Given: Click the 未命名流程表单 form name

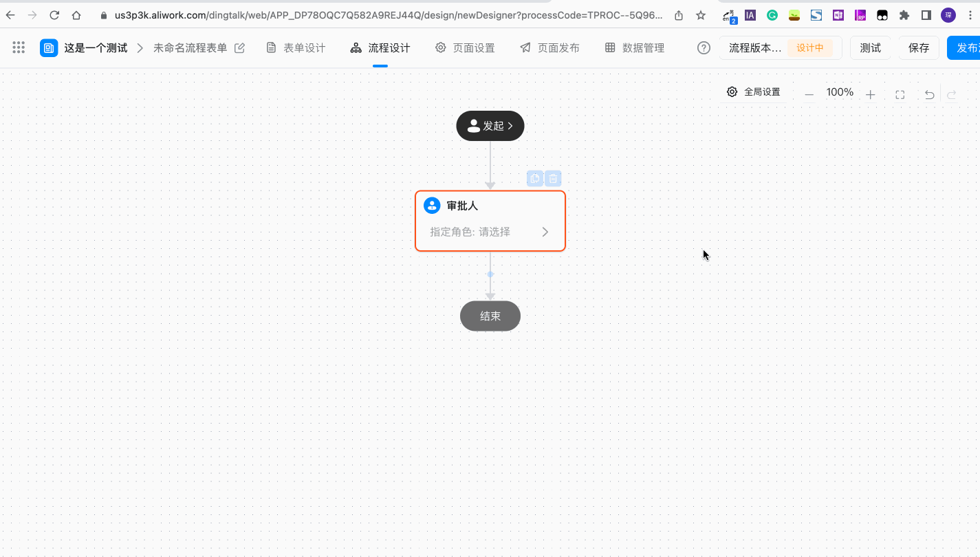Looking at the screenshot, I should coord(190,48).
